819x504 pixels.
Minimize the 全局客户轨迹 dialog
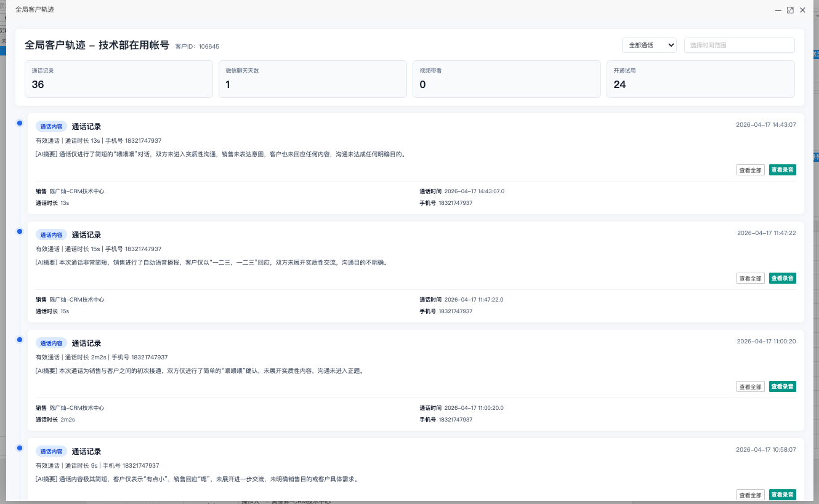pyautogui.click(x=778, y=10)
